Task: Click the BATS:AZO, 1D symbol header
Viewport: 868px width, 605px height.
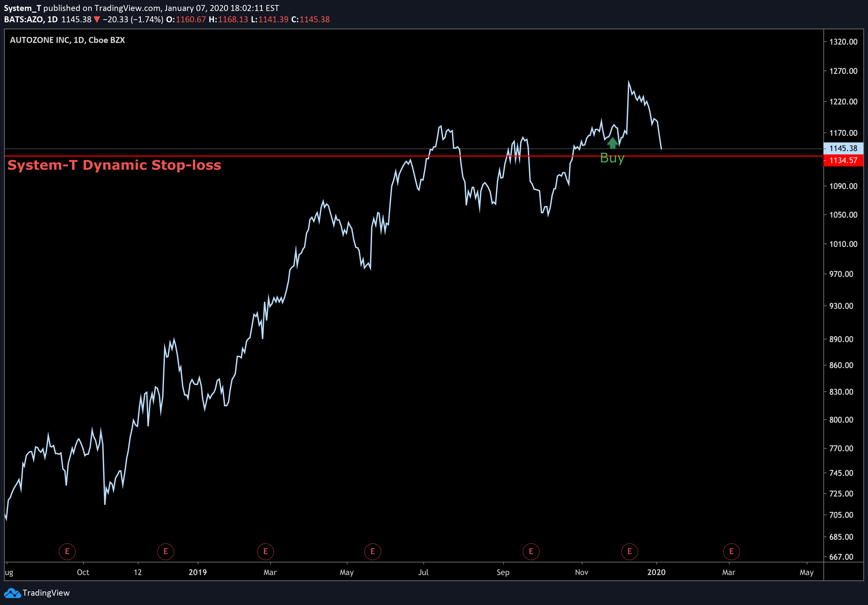Action: 31,19
